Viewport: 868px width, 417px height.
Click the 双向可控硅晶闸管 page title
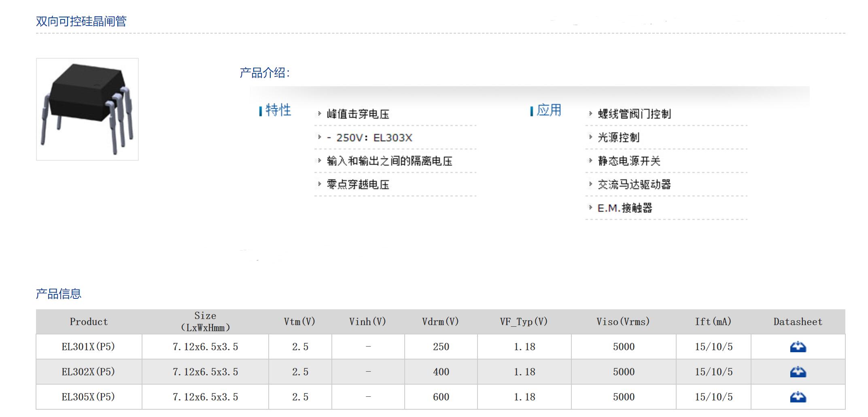point(81,21)
